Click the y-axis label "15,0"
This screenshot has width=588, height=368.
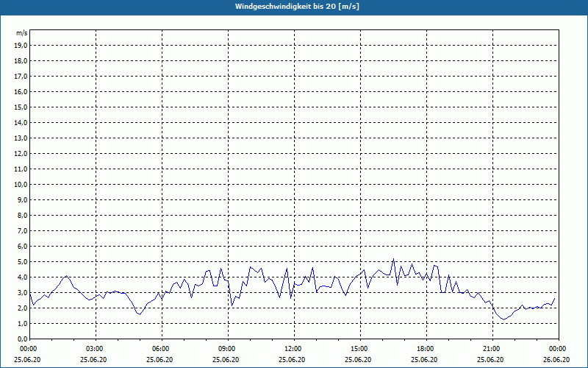click(21, 107)
